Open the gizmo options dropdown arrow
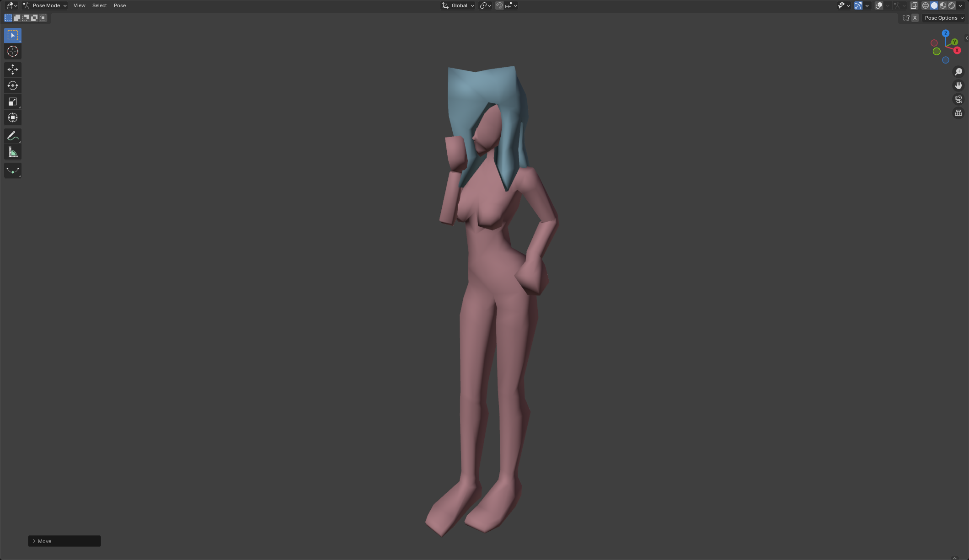969x560 pixels. click(867, 5)
